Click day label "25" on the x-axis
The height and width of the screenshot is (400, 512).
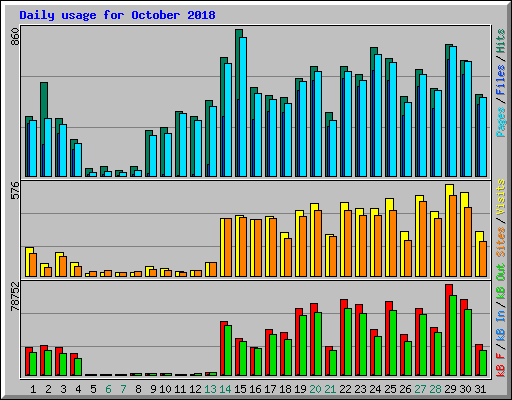click(390, 389)
